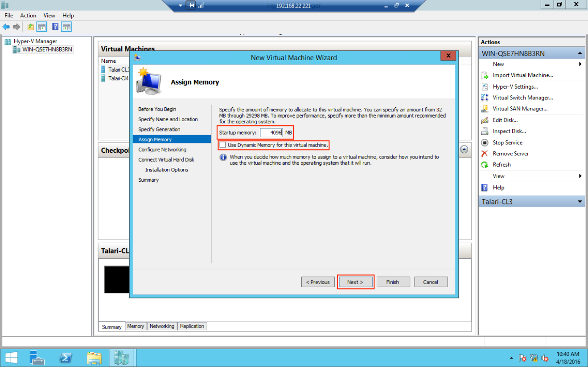Click the Name column header
Viewport: 588px width, 367px height.
pos(108,61)
